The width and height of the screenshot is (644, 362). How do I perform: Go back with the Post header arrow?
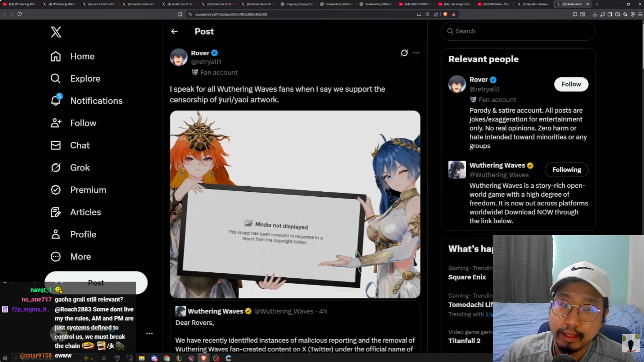(174, 31)
